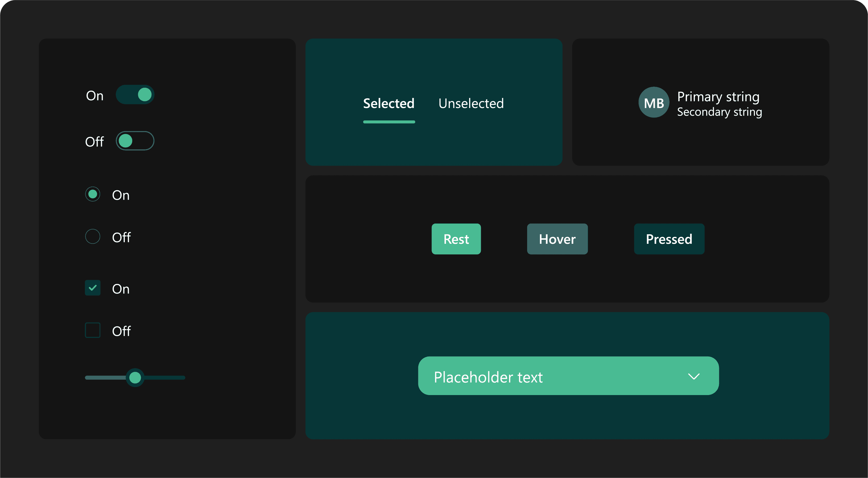Enable the Off toggle switch
This screenshot has height=478, width=868.
[x=135, y=141]
